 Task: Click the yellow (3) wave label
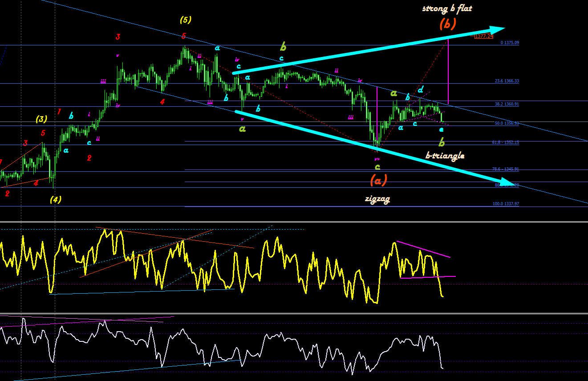(x=42, y=119)
